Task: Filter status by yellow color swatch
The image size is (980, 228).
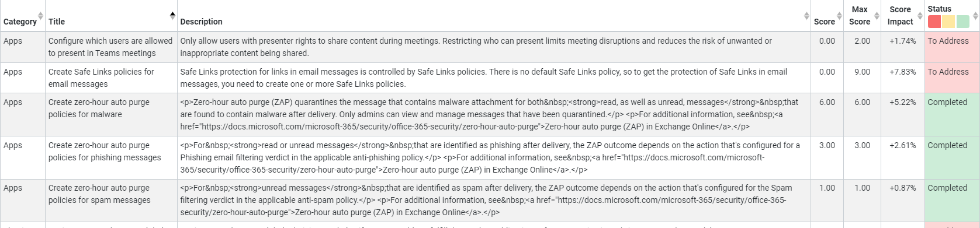Action: click(x=948, y=22)
